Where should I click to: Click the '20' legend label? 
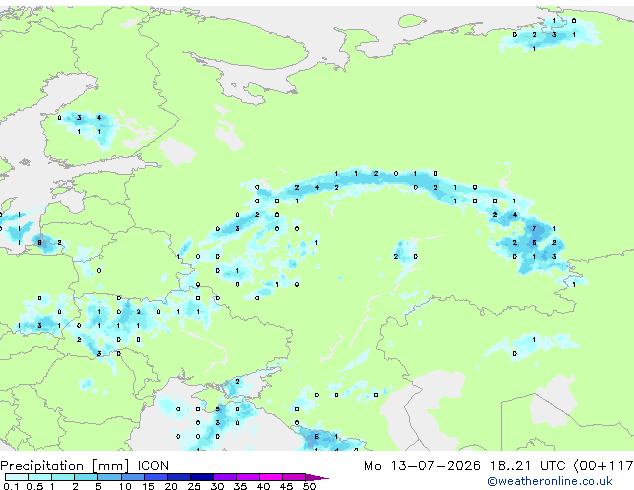[171, 486]
